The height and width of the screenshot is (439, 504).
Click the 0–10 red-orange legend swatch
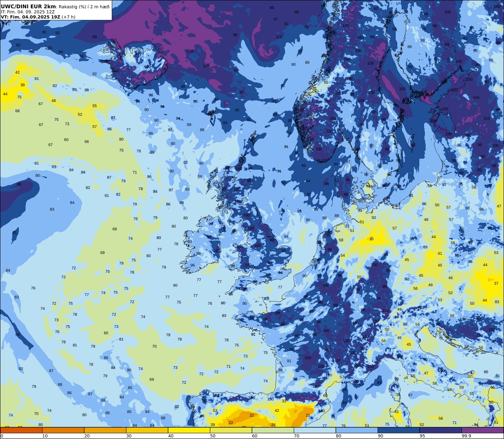(21, 430)
